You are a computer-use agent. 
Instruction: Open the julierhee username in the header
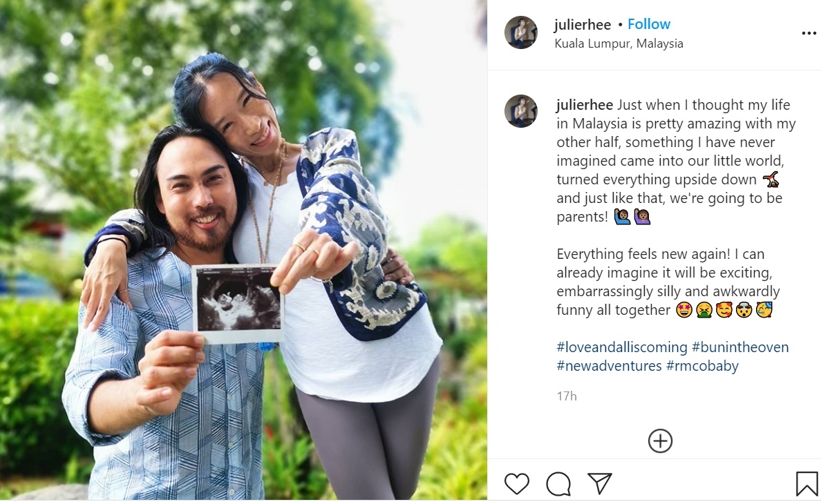tap(583, 25)
